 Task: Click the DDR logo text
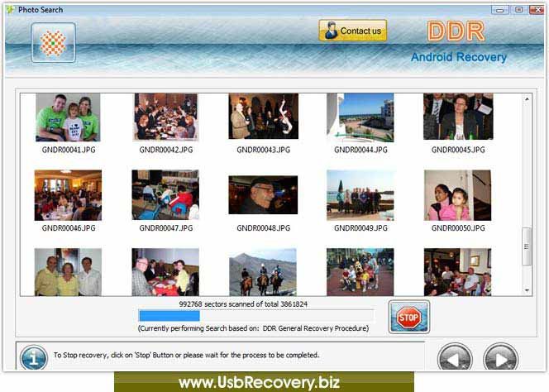point(456,31)
